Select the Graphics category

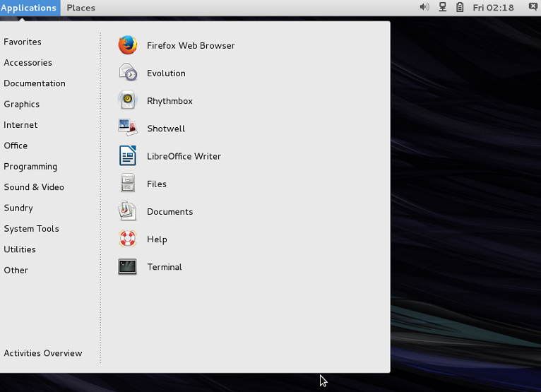point(22,105)
